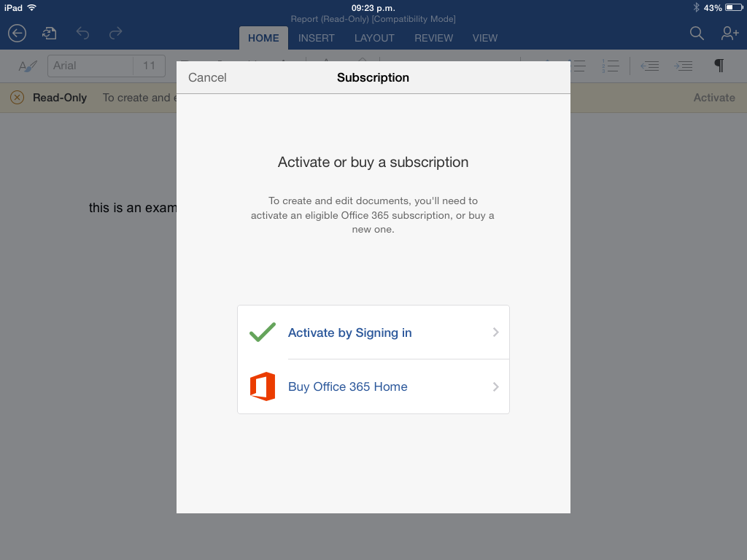Viewport: 747px width, 560px height.
Task: Tap the back arrow circle icon
Action: pos(18,34)
